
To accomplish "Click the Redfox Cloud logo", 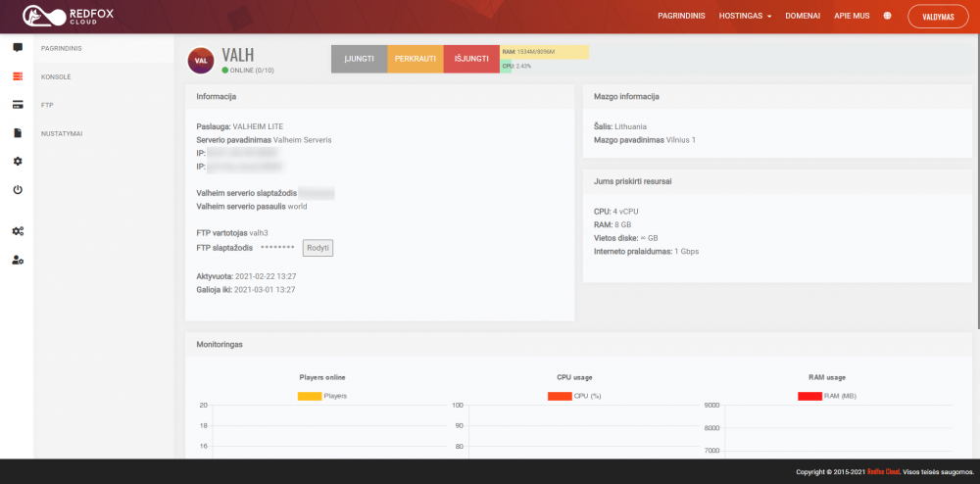I will click(69, 17).
